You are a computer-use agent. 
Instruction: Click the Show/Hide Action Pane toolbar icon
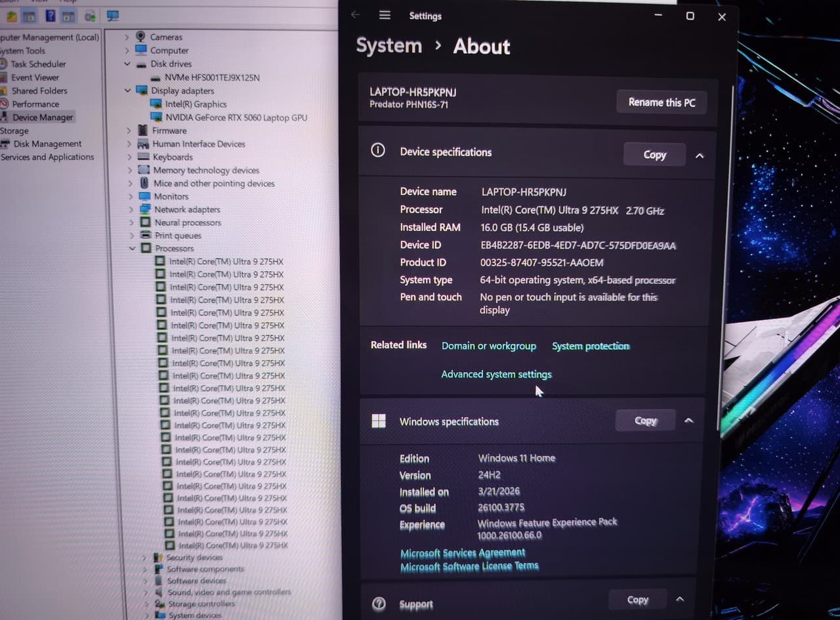pyautogui.click(x=69, y=16)
